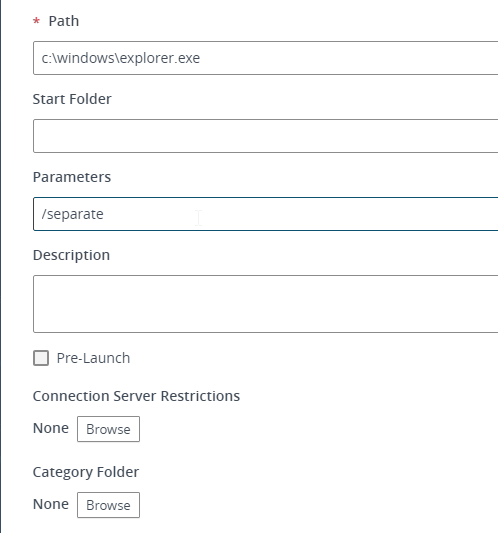Select the Description text area

[x=265, y=304]
